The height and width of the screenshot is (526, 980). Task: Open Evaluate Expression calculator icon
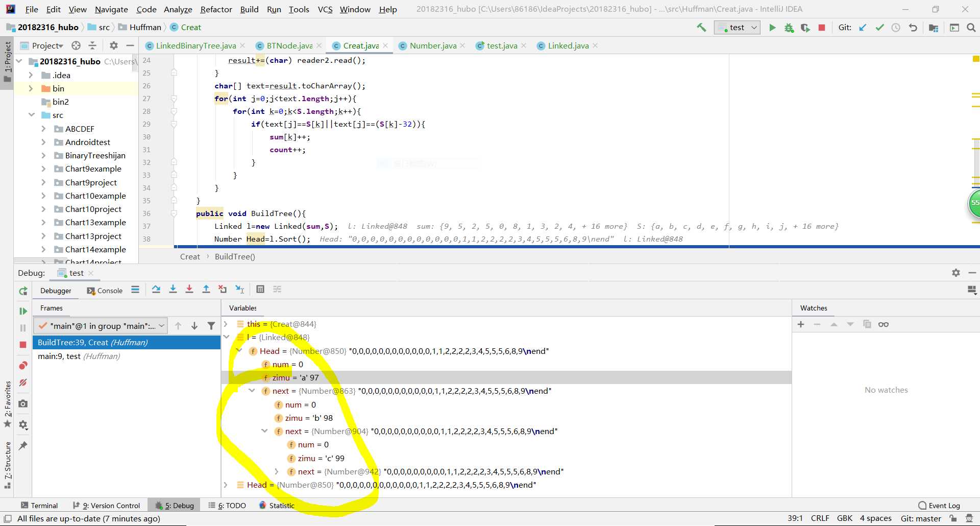[x=260, y=290]
